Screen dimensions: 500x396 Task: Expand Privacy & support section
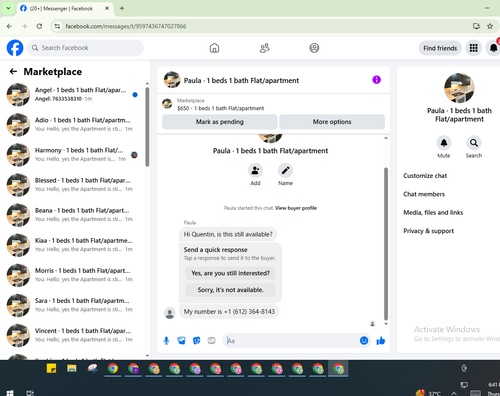coord(428,231)
